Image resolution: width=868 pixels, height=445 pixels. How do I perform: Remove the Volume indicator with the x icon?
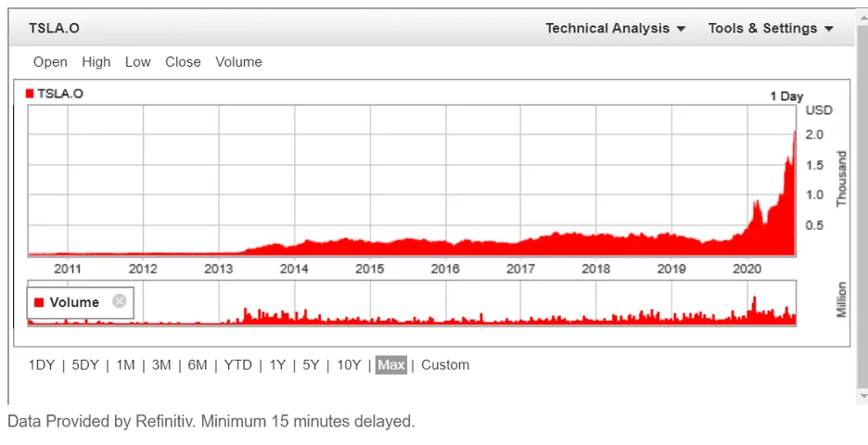(119, 301)
